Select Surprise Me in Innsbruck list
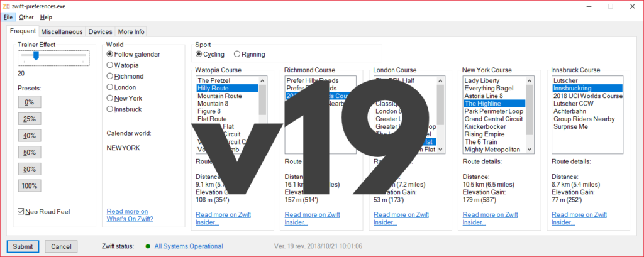Image resolution: width=644 pixels, height=257 pixels. (x=587, y=126)
